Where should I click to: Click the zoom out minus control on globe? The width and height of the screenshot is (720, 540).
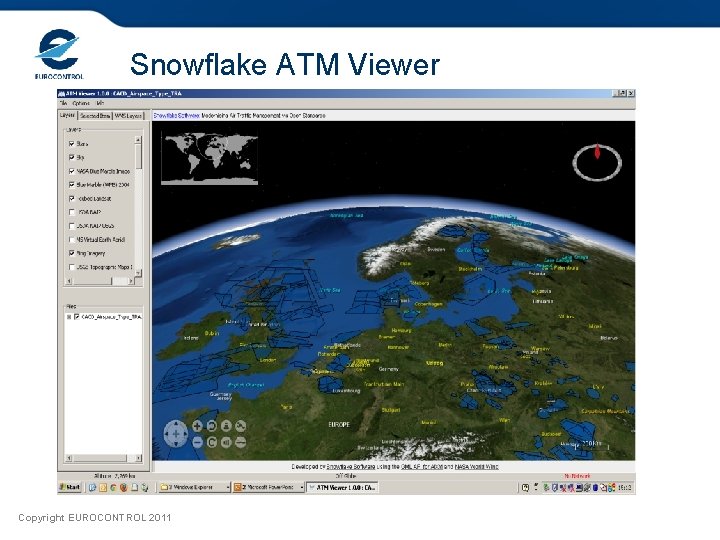point(197,442)
